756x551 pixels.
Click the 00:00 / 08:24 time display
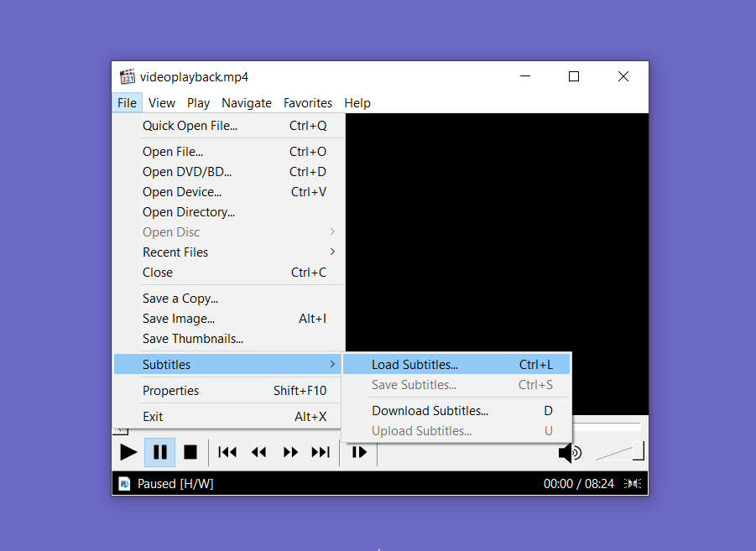579,484
